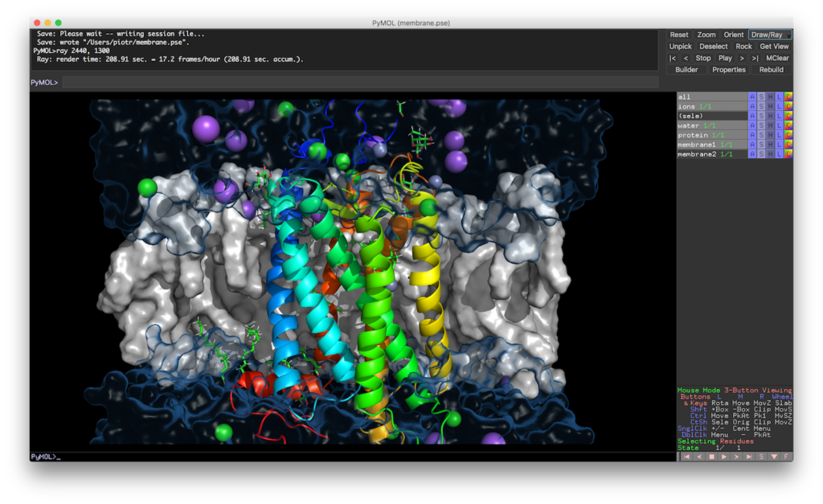Image resolution: width=823 pixels, height=504 pixels.
Task: Expand the down-arrow menu in bottom playback bar
Action: (x=774, y=457)
